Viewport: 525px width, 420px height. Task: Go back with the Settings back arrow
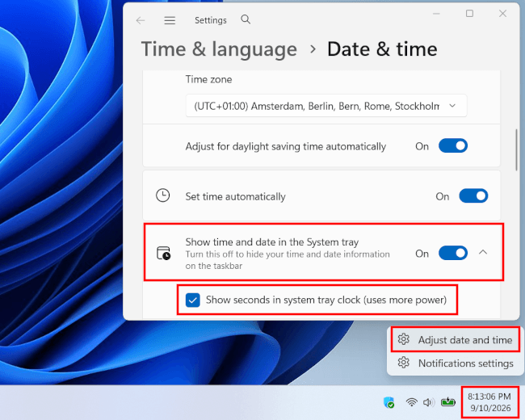tap(141, 20)
